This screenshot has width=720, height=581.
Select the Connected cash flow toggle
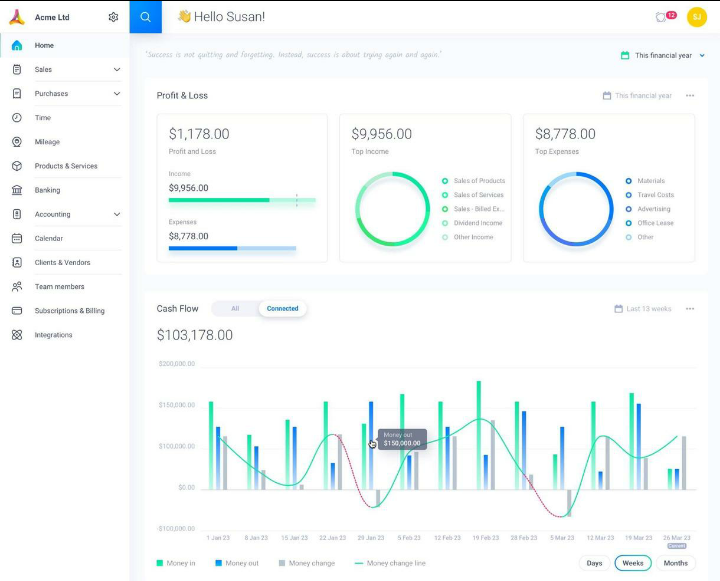(x=282, y=309)
